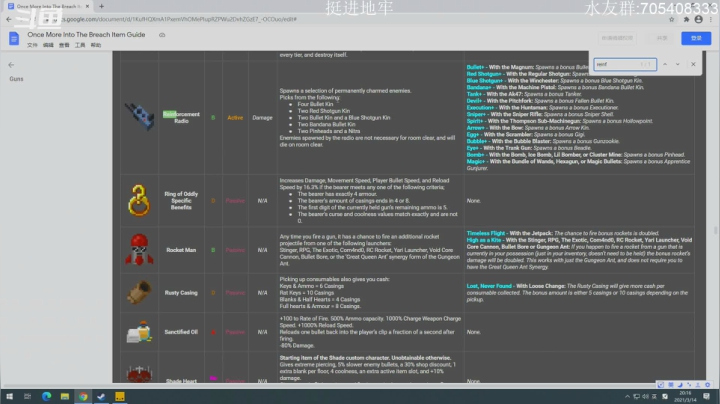Open the 编辑 (Edit) menu
The width and height of the screenshot is (720, 404).
tap(48, 45)
